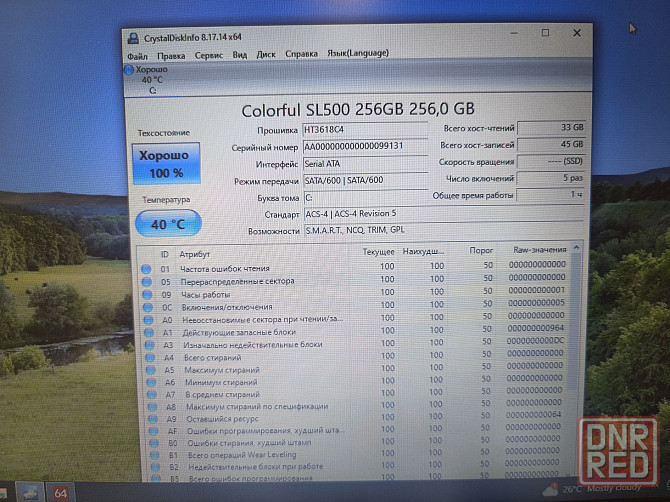670x502 pixels.
Task: Click status dot for attribute A0 row
Action: pos(148,320)
